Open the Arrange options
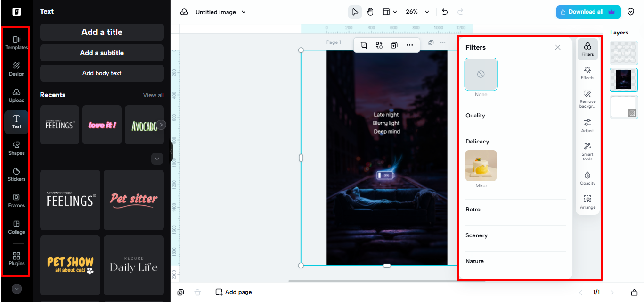The image size is (644, 302). [587, 202]
